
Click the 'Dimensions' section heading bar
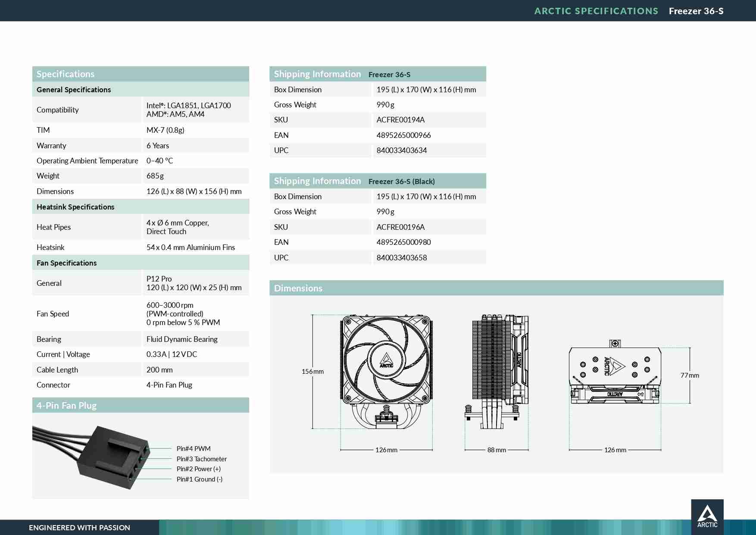tap(497, 288)
